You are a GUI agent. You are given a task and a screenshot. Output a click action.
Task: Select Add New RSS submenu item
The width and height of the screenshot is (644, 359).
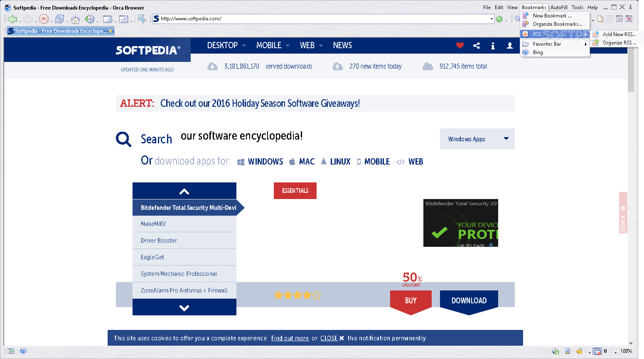point(617,34)
